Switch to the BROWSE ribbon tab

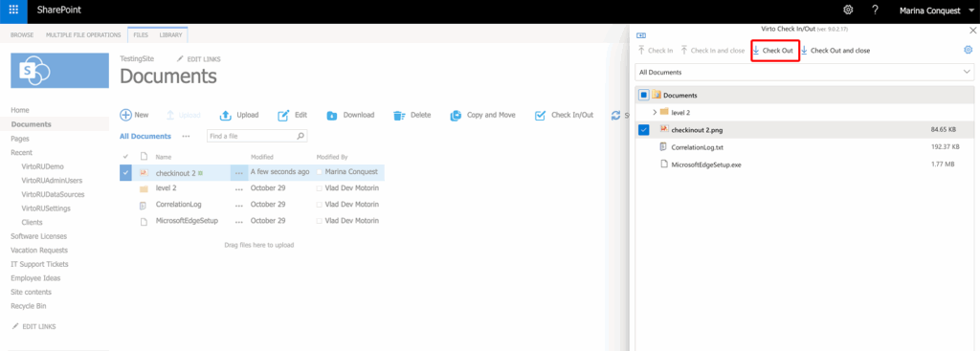[x=22, y=35]
